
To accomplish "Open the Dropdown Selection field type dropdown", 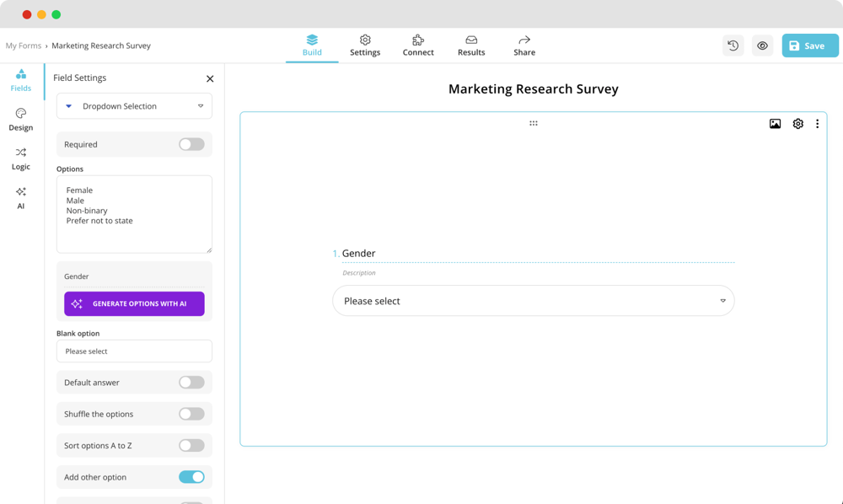I will (133, 105).
